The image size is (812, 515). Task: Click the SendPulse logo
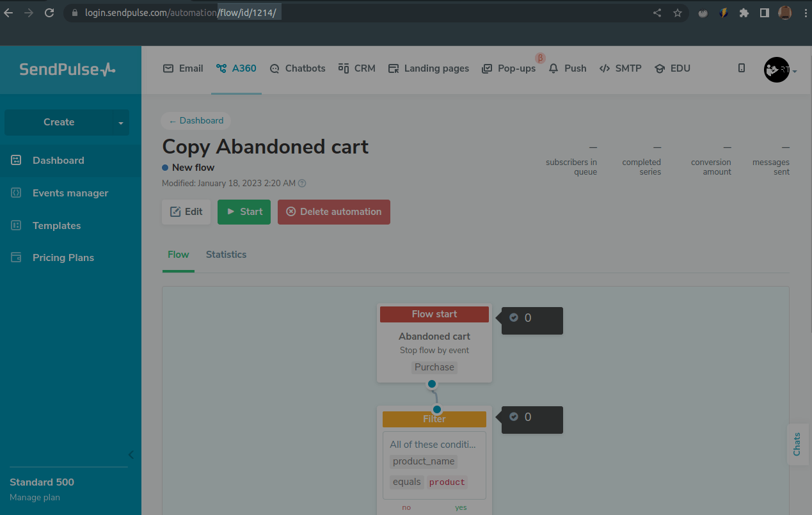[x=67, y=70]
